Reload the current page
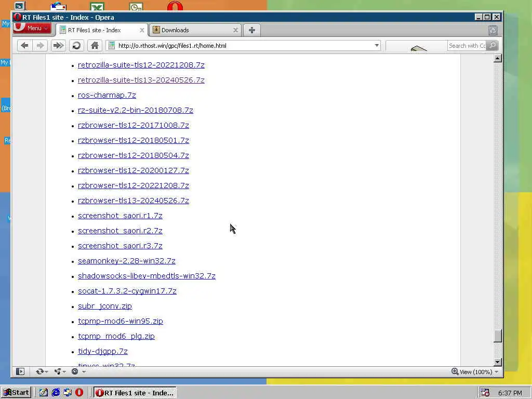The height and width of the screenshot is (399, 532). coord(76,46)
